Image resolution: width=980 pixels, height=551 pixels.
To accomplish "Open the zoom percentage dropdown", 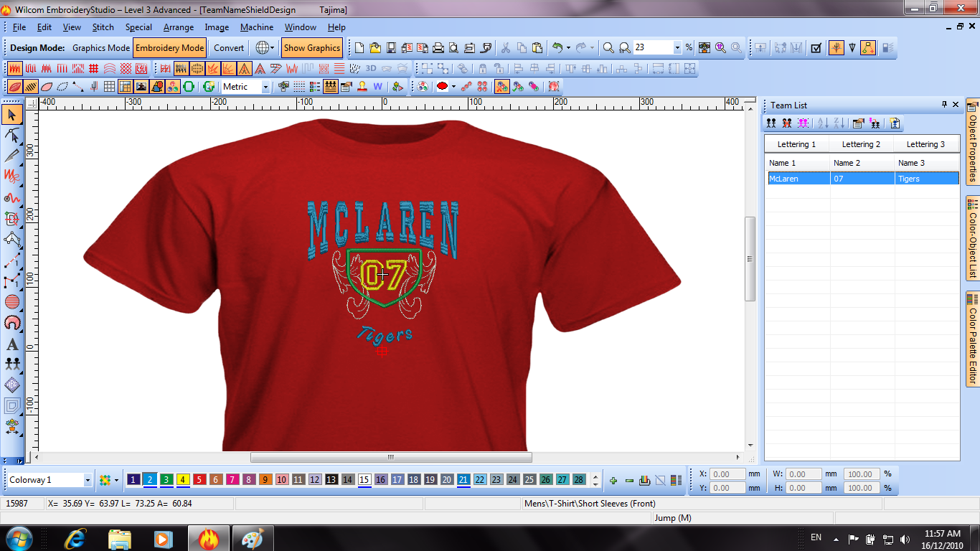I will (677, 48).
